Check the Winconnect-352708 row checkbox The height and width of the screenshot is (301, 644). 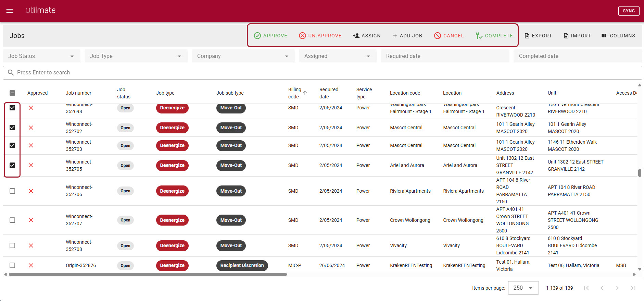[12, 245]
